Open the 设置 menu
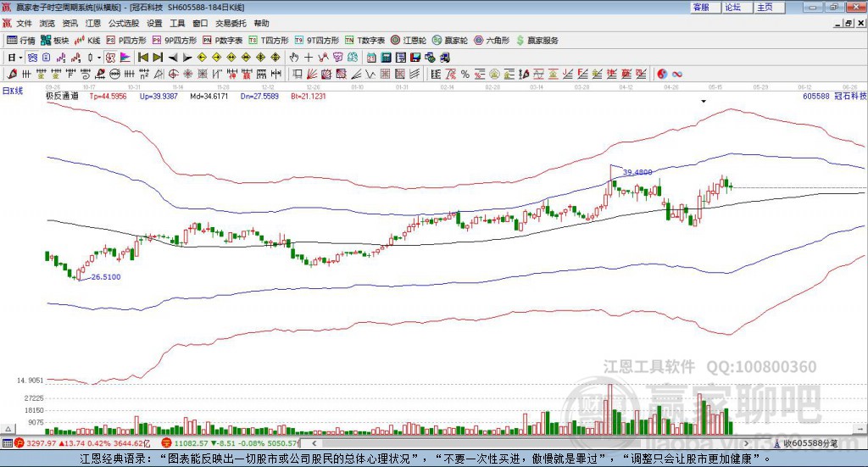 [x=154, y=23]
